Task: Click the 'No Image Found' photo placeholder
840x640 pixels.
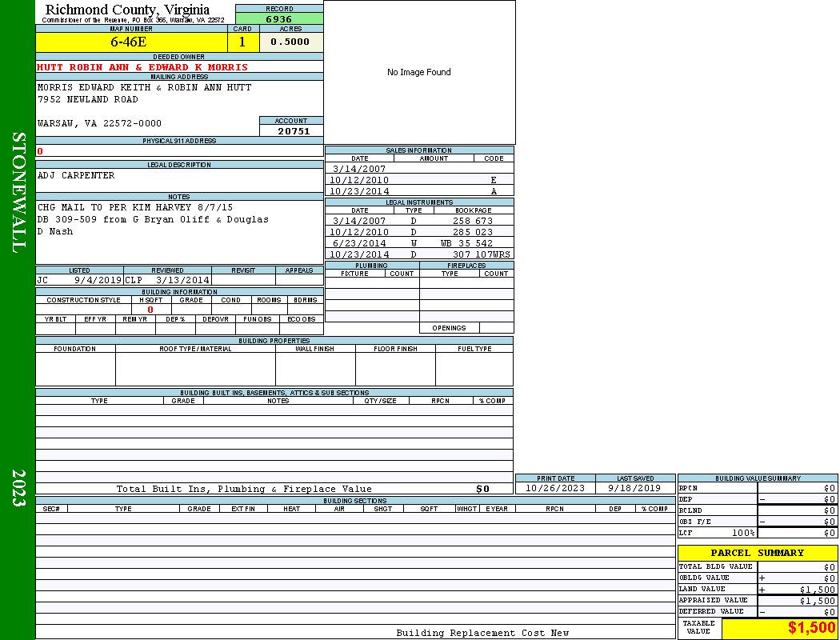Action: pyautogui.click(x=419, y=72)
